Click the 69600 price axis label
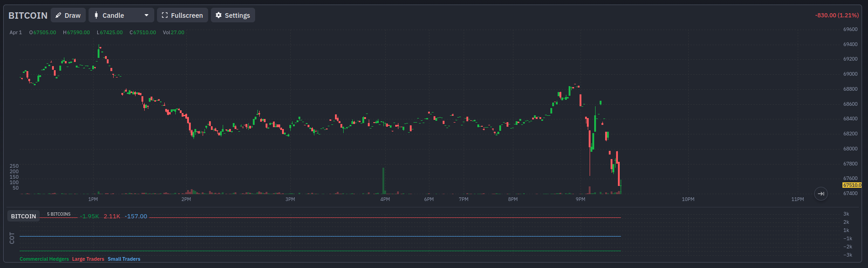This screenshot has height=268, width=868. tap(850, 29)
